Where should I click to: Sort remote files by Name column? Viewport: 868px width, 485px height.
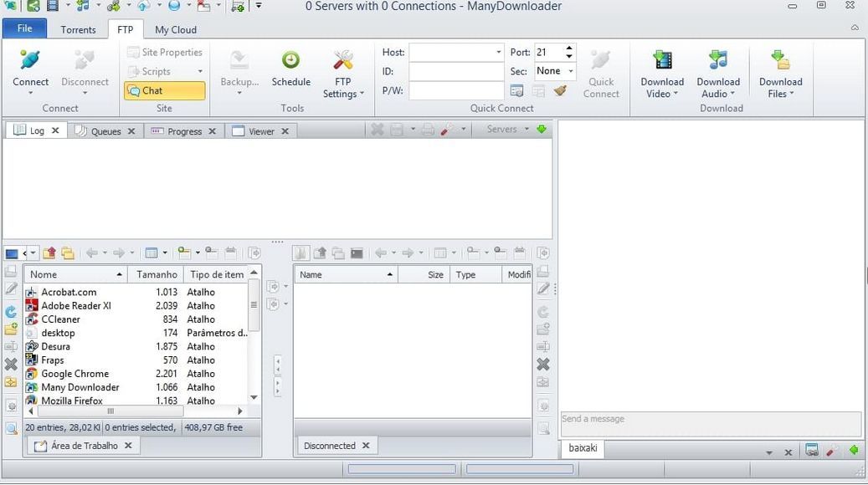[346, 274]
